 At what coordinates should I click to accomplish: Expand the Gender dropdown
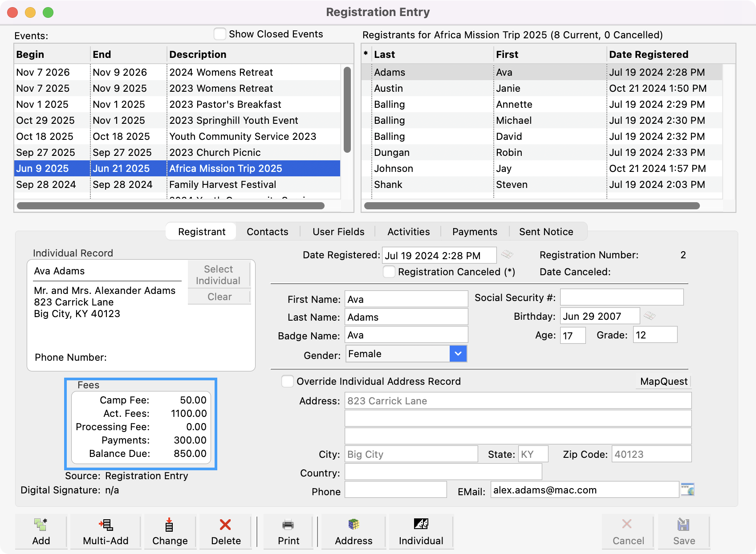pos(458,354)
